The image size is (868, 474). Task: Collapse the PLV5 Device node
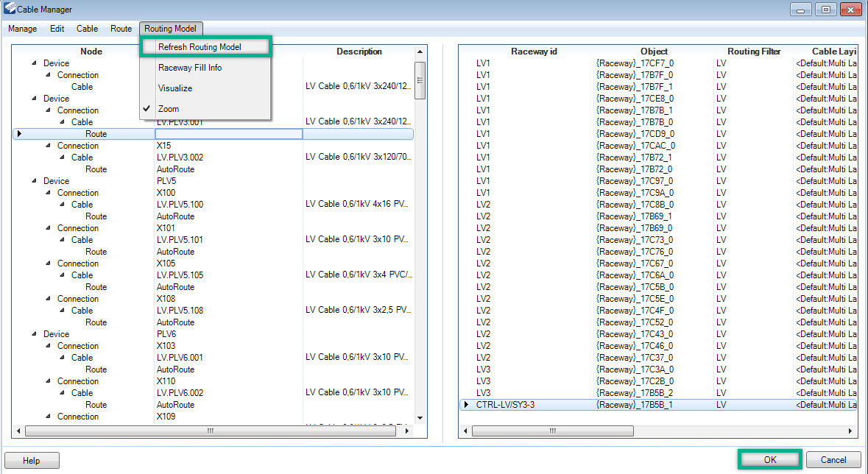(35, 180)
